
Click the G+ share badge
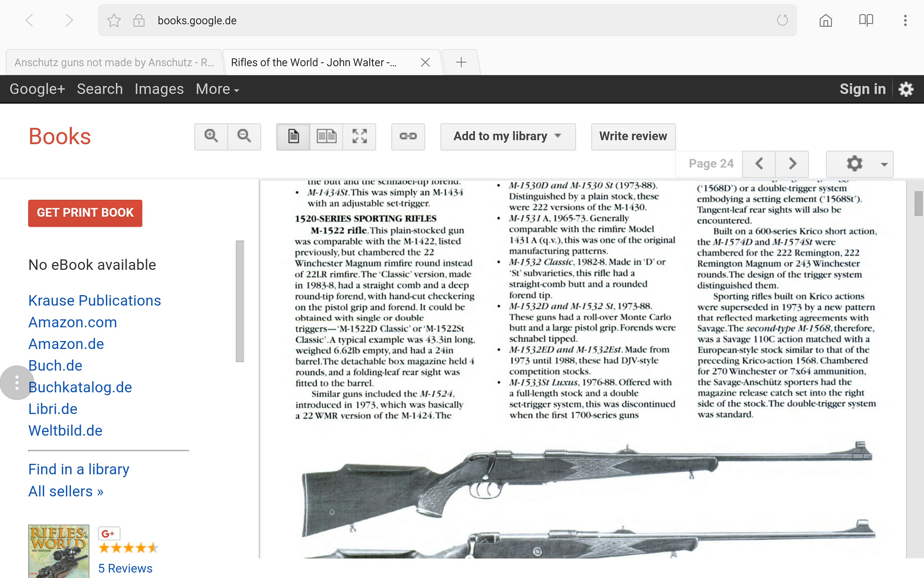coord(109,533)
